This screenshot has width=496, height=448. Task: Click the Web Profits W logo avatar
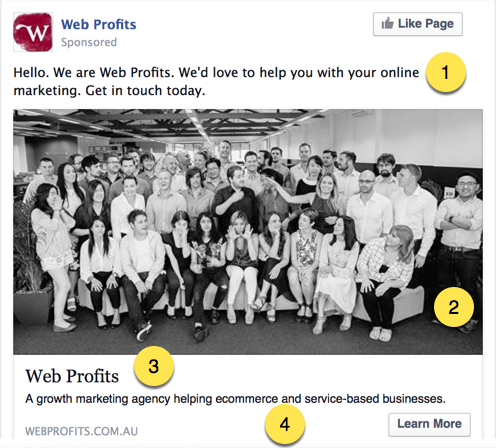pos(33,32)
